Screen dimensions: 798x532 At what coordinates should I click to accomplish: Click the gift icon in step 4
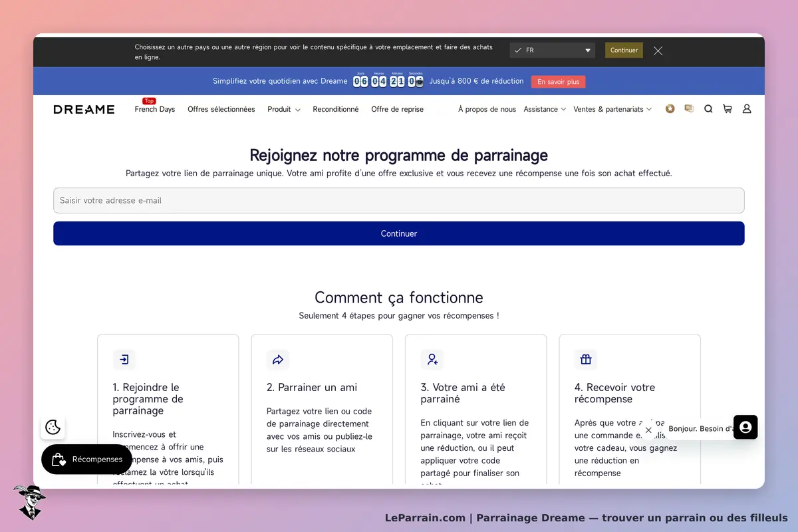point(586,360)
